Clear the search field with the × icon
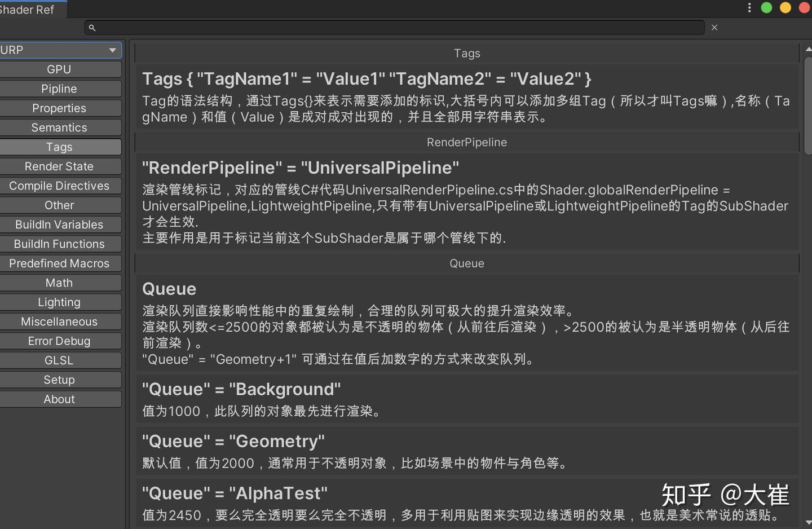 [x=714, y=27]
